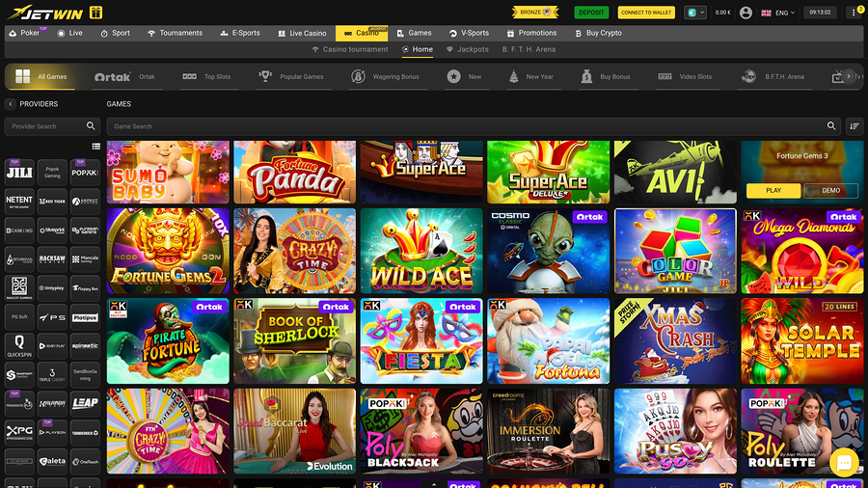The height and width of the screenshot is (488, 868).
Task: Open the three-dot more options menu
Action: pyautogui.click(x=854, y=13)
